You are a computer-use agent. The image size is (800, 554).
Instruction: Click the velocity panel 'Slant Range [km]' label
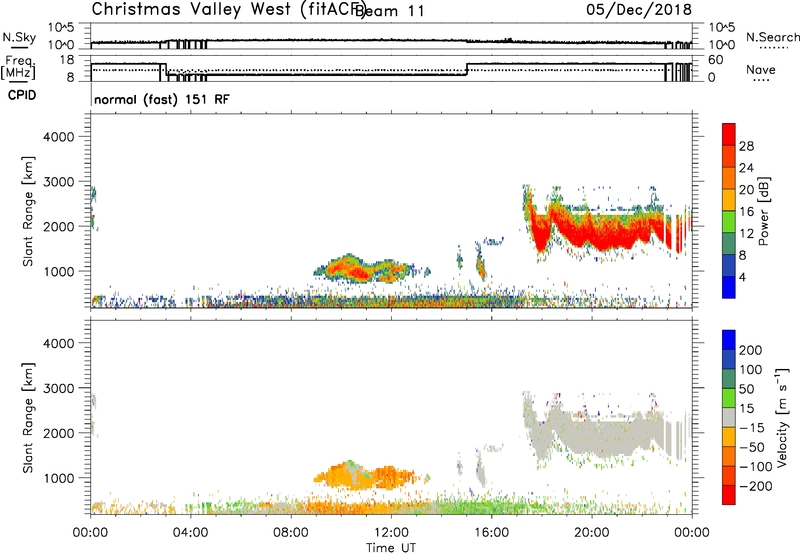[x=28, y=417]
